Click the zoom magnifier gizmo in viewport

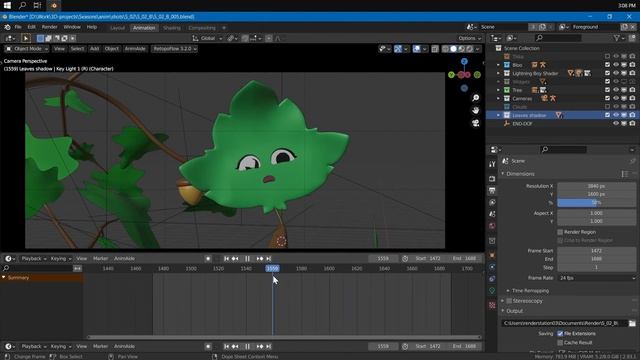point(476,98)
